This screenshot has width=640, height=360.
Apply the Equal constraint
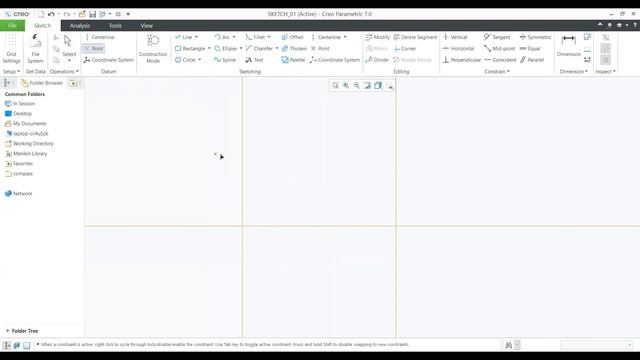tap(530, 49)
